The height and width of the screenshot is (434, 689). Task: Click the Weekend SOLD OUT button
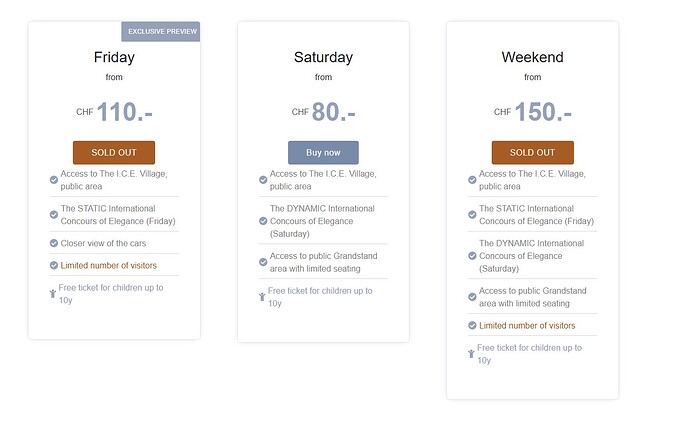click(533, 152)
